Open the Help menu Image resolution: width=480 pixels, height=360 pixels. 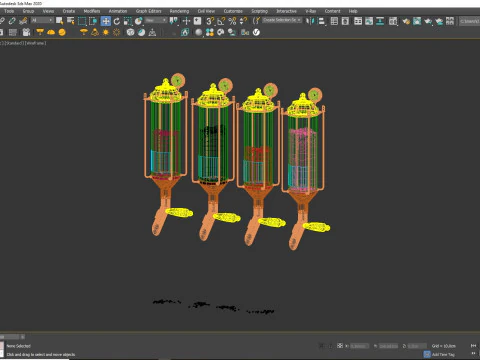(x=353, y=11)
